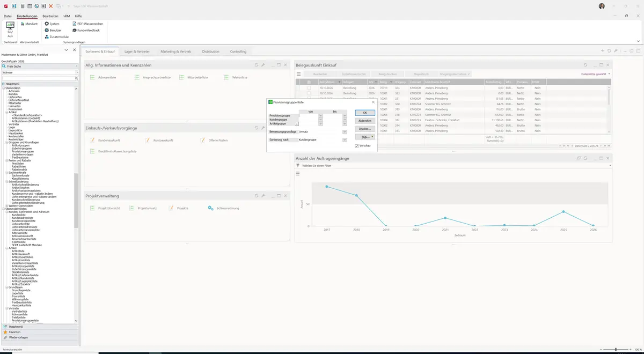Image resolution: width=644 pixels, height=354 pixels.
Task: Toggle the Vorschau checkbox in the dialog
Action: pyautogui.click(x=357, y=145)
